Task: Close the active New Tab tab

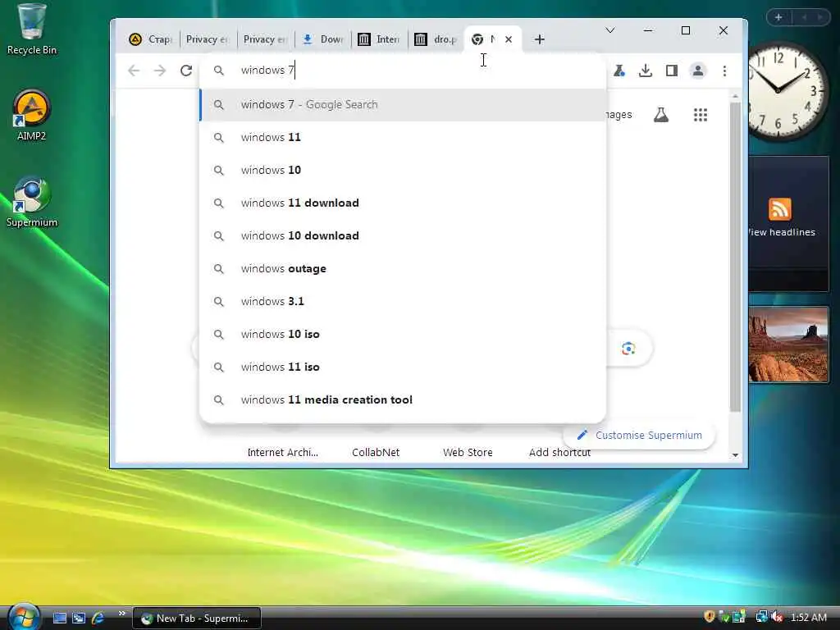Action: pos(509,39)
